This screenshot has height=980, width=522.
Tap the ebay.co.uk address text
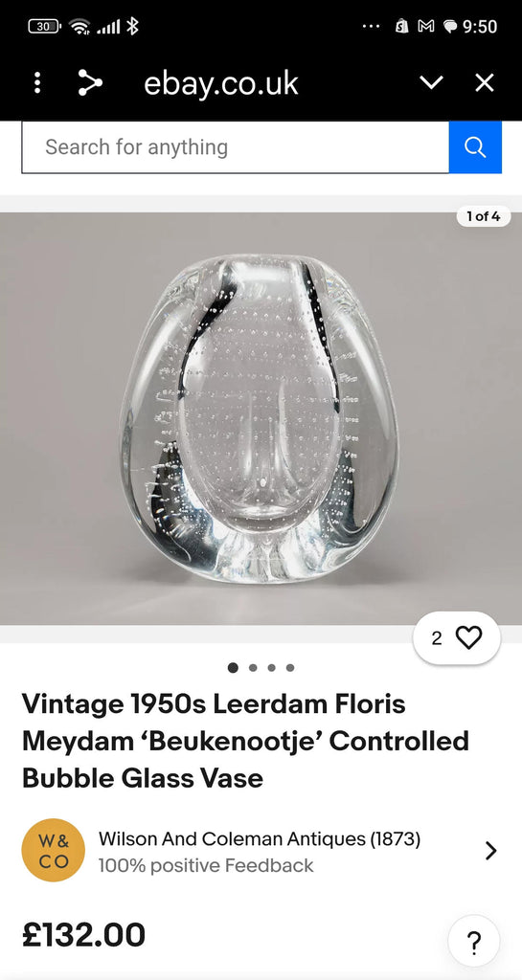(220, 84)
